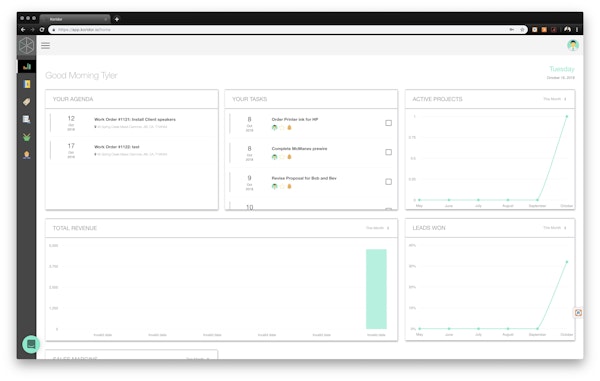Open the hamburger menu in top bar
This screenshot has width=600, height=381.
46,46
